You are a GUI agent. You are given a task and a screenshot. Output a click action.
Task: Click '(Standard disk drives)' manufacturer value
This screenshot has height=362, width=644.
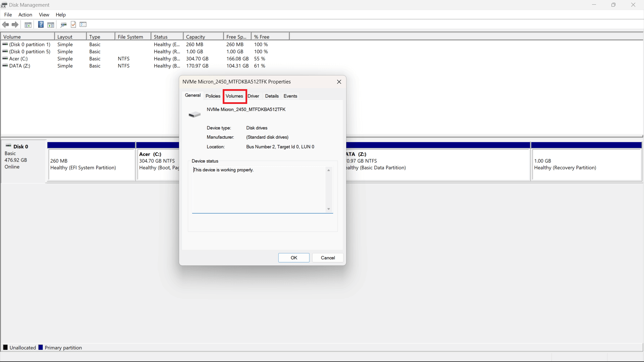tap(267, 137)
